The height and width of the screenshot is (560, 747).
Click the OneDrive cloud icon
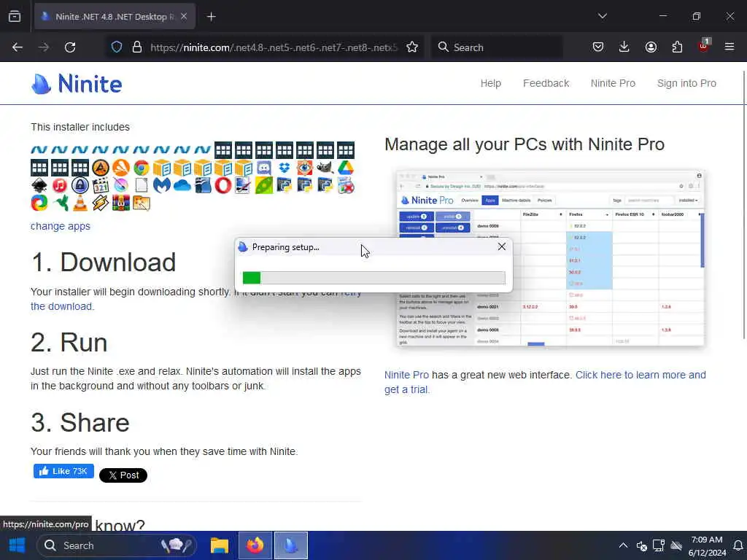click(x=182, y=185)
